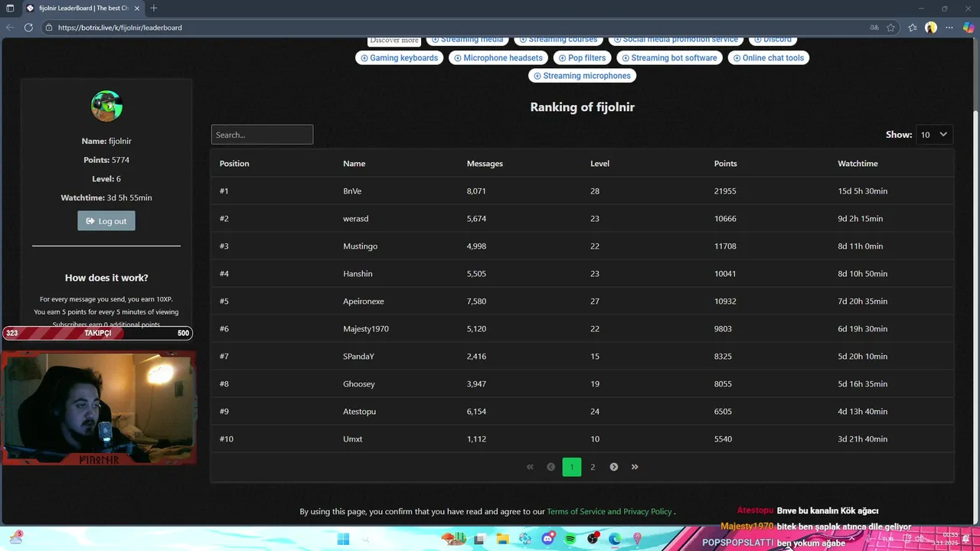
Task: Click the fijolnir profile avatar image
Action: 106,106
